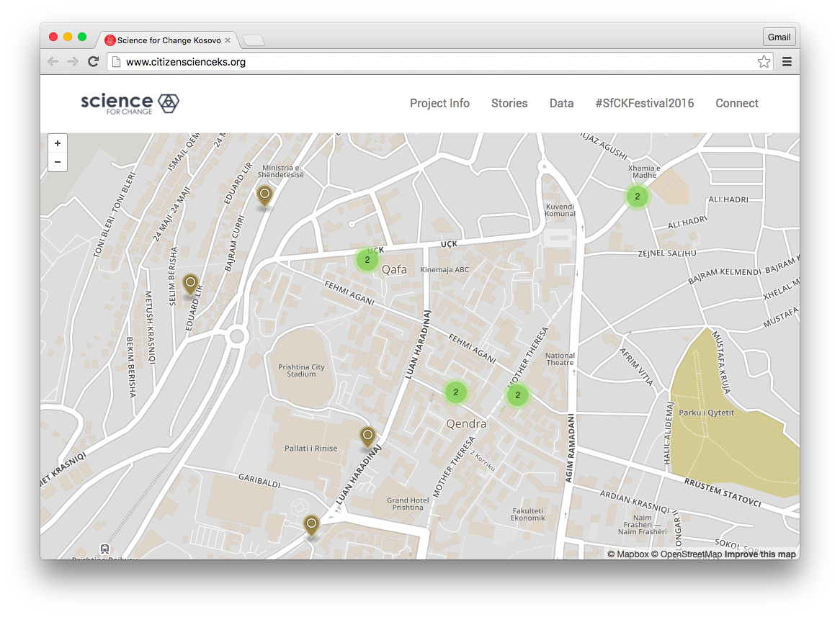Click the railway station icon on the map
The image size is (840, 617).
click(x=105, y=549)
